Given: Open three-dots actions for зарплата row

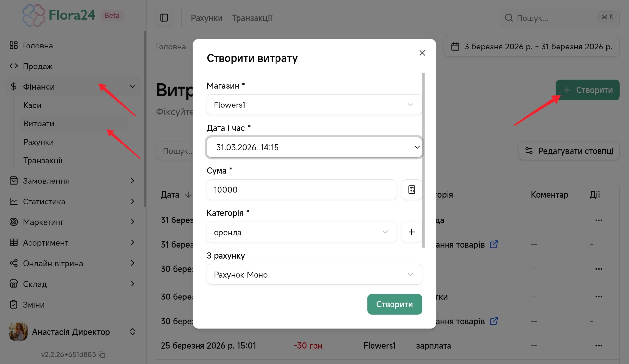Looking at the screenshot, I should point(599,346).
